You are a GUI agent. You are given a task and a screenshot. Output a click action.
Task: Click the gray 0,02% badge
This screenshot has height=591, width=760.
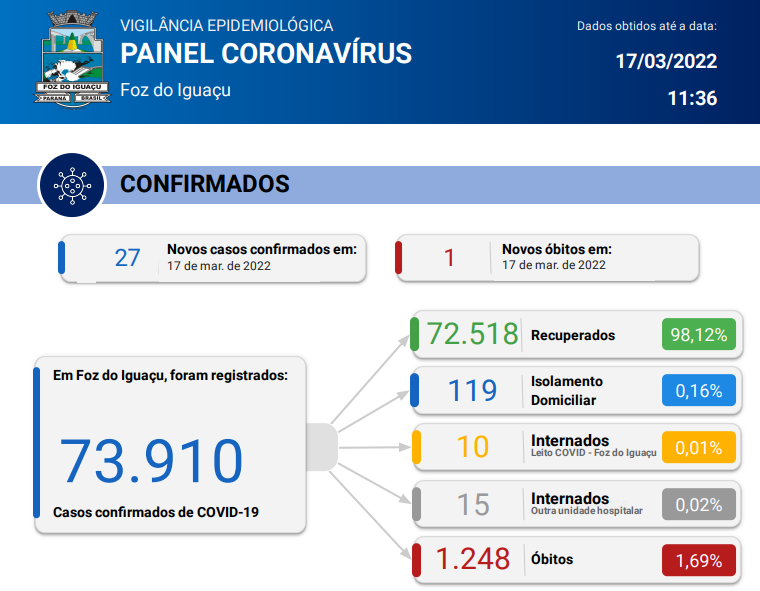tap(699, 504)
